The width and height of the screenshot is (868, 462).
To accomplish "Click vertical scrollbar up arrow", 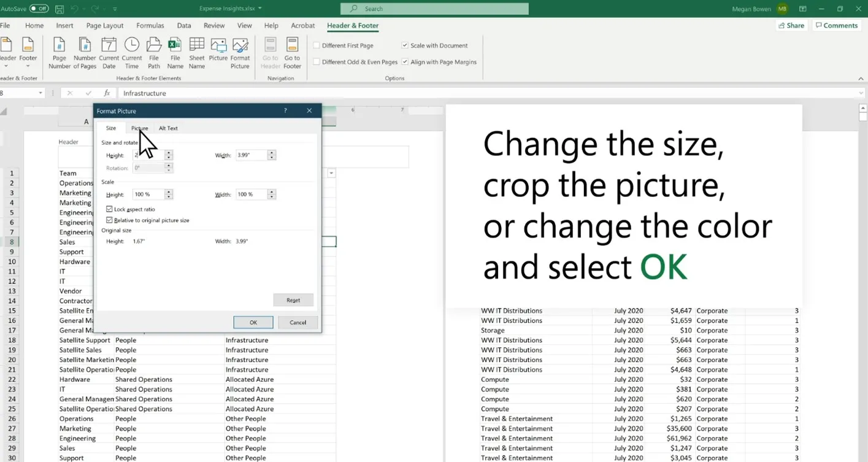I will [x=863, y=109].
